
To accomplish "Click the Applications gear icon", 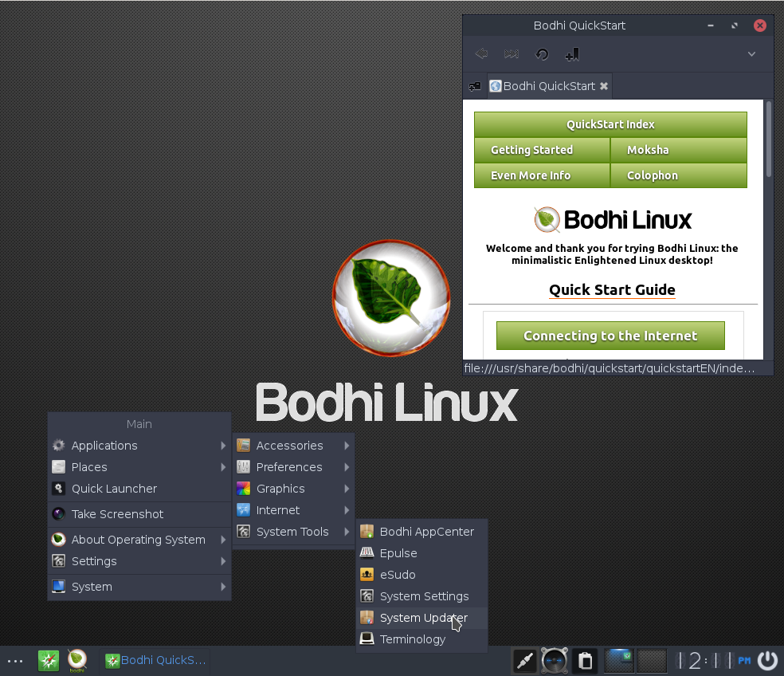I will [x=58, y=446].
